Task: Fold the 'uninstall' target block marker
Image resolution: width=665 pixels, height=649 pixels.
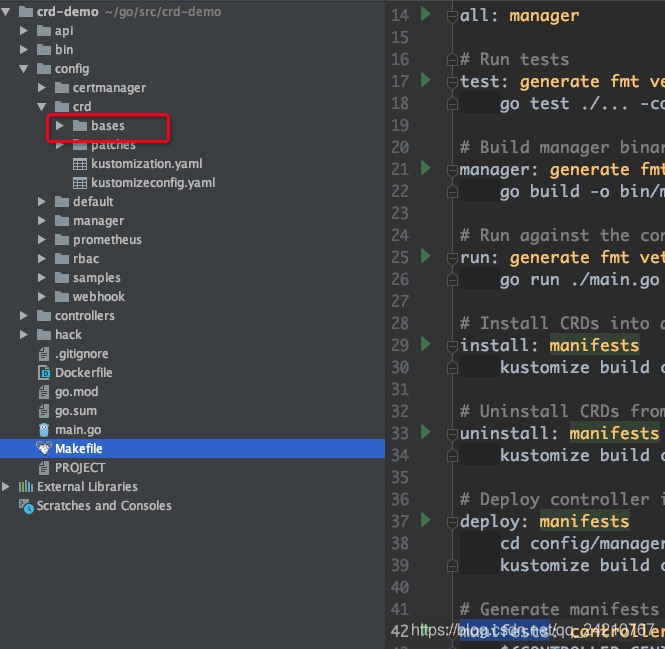Action: 452,434
